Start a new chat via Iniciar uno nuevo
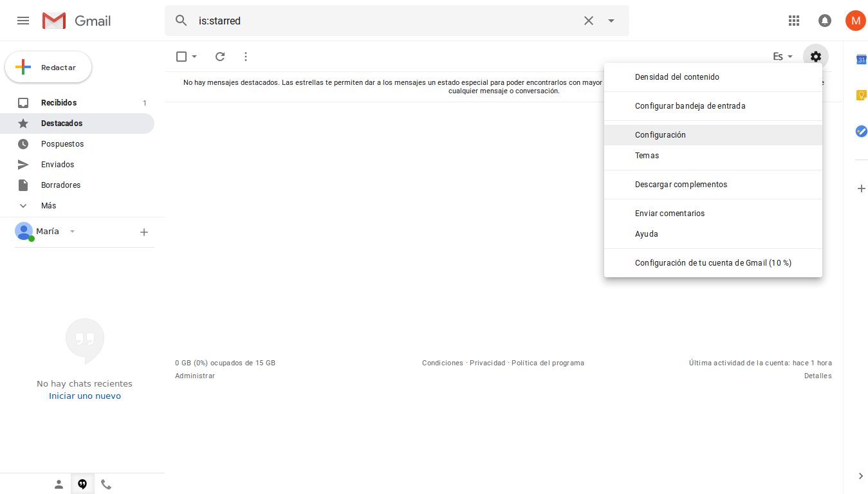 coord(84,396)
